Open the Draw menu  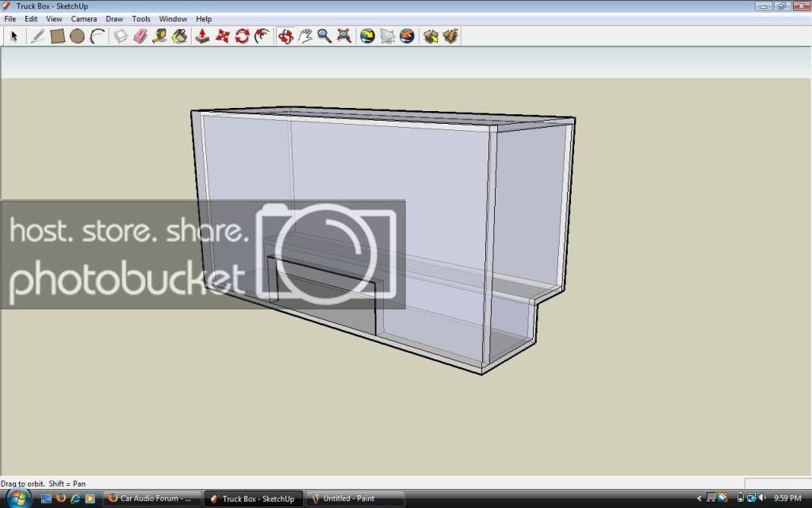coord(114,19)
